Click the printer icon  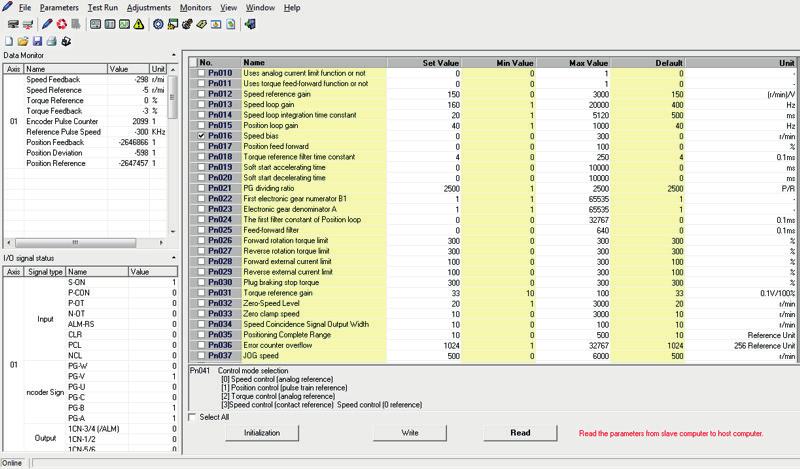[x=52, y=41]
